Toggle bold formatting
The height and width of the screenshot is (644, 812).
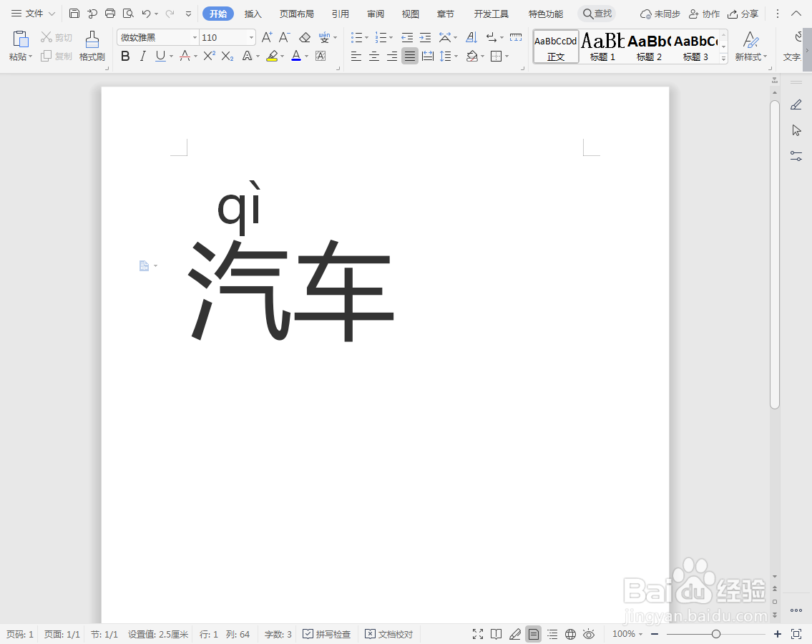point(125,56)
